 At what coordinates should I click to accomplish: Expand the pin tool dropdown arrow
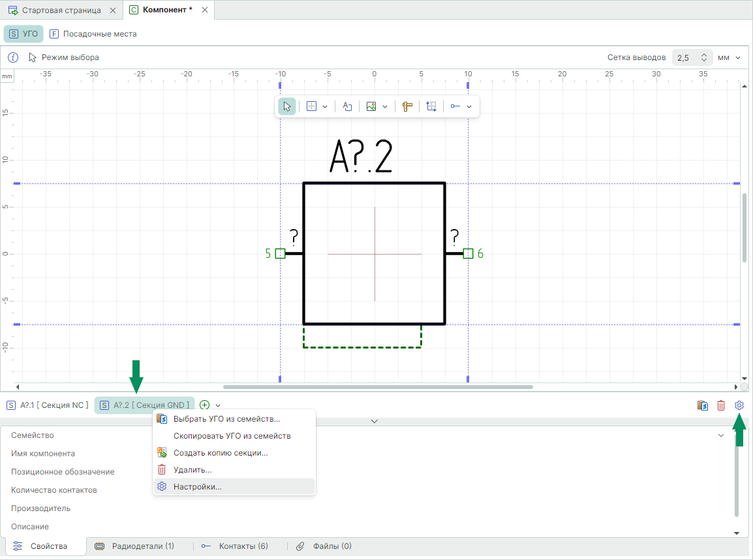click(469, 106)
